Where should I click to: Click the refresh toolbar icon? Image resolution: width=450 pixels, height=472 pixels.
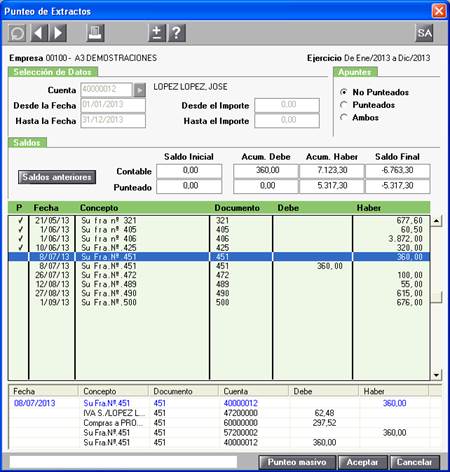click(17, 33)
